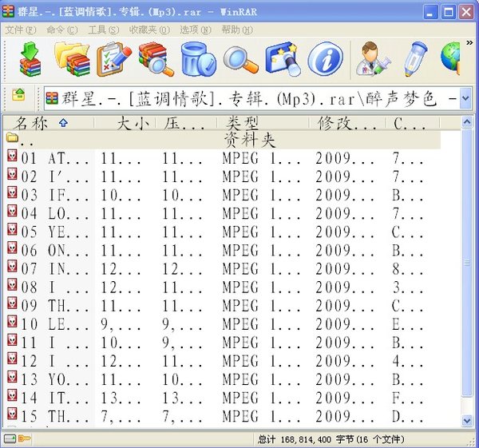The width and height of the screenshot is (479, 448).
Task: Click the 资料夹 type text
Action: (x=250, y=141)
